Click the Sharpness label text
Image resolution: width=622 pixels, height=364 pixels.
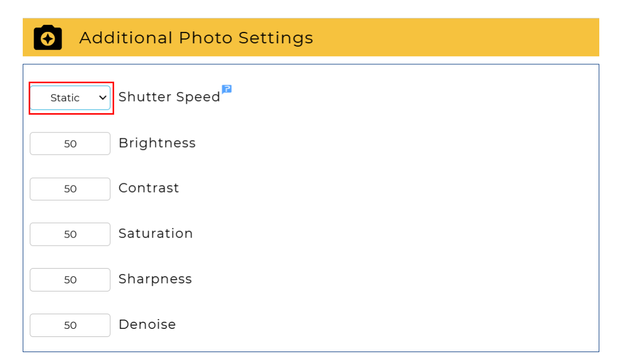(x=155, y=279)
